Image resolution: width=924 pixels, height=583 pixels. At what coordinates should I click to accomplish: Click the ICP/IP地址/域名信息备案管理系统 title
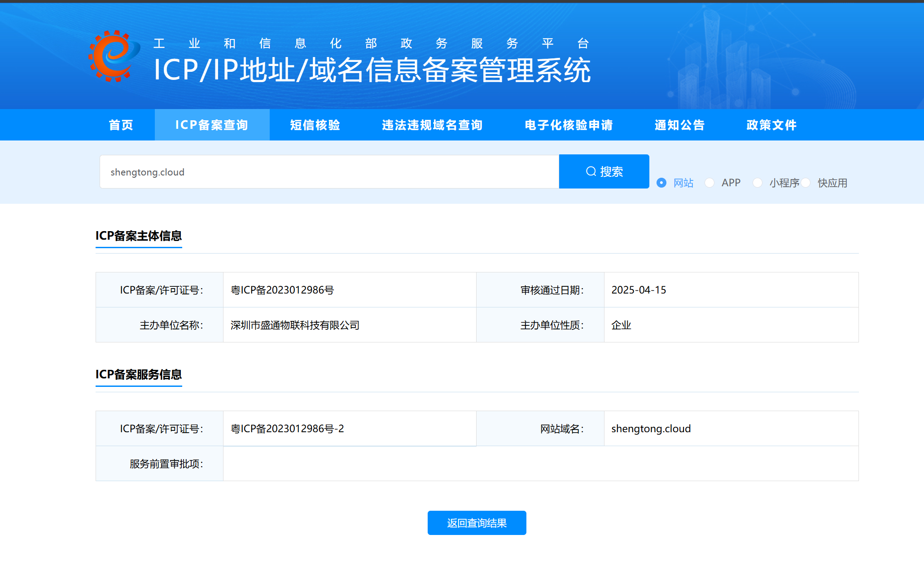point(372,70)
